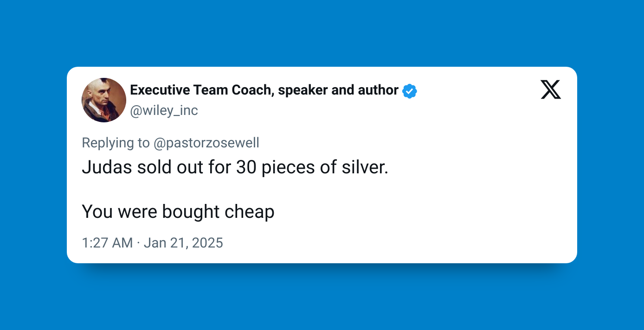Image resolution: width=644 pixels, height=330 pixels.
Task: Click the "Replying to" label text
Action: click(116, 143)
